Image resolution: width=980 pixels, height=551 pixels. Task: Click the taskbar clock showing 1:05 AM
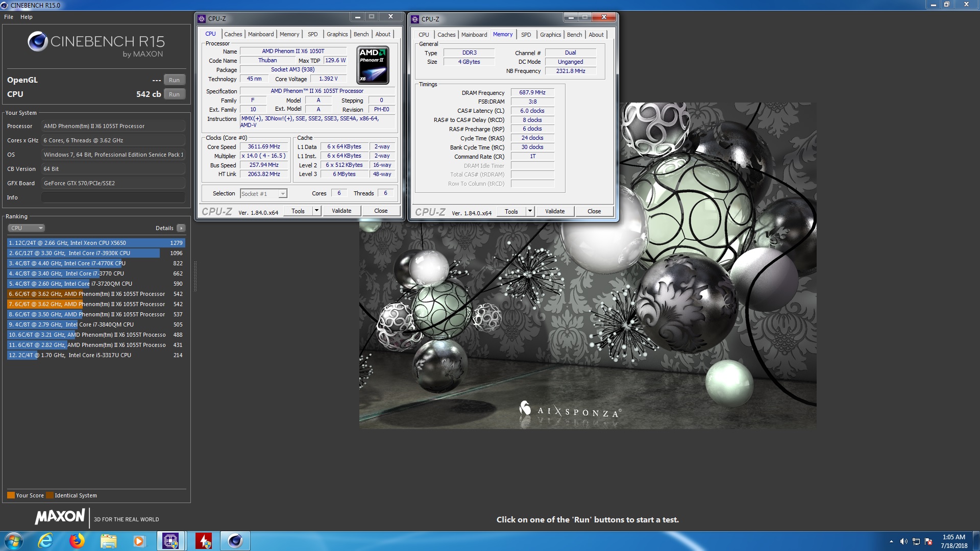(x=953, y=541)
